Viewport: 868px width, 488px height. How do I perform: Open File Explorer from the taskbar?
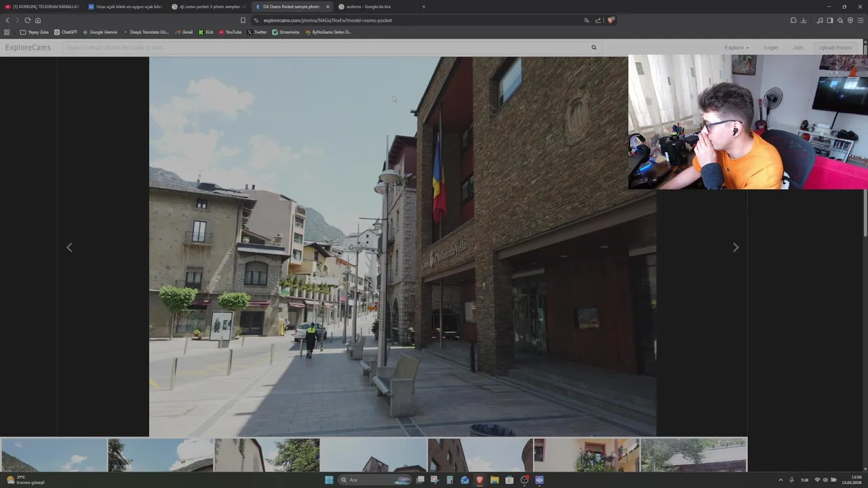coord(494,480)
